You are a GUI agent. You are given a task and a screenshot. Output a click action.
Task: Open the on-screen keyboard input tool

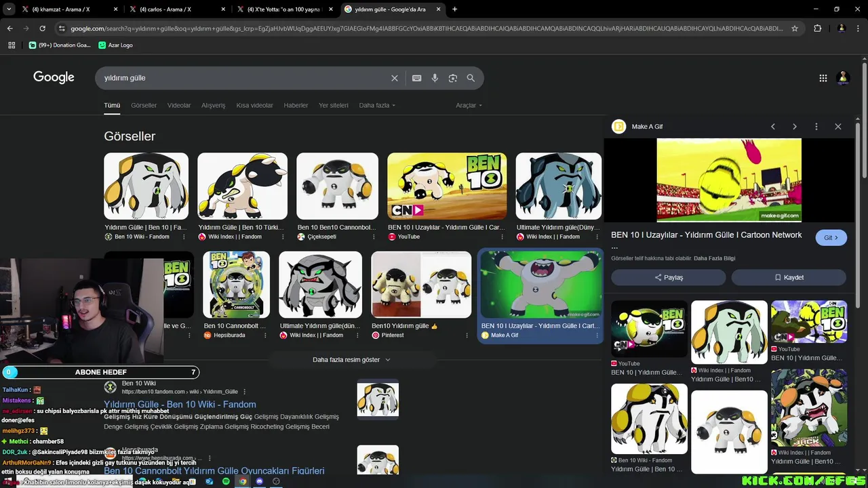pyautogui.click(x=416, y=78)
